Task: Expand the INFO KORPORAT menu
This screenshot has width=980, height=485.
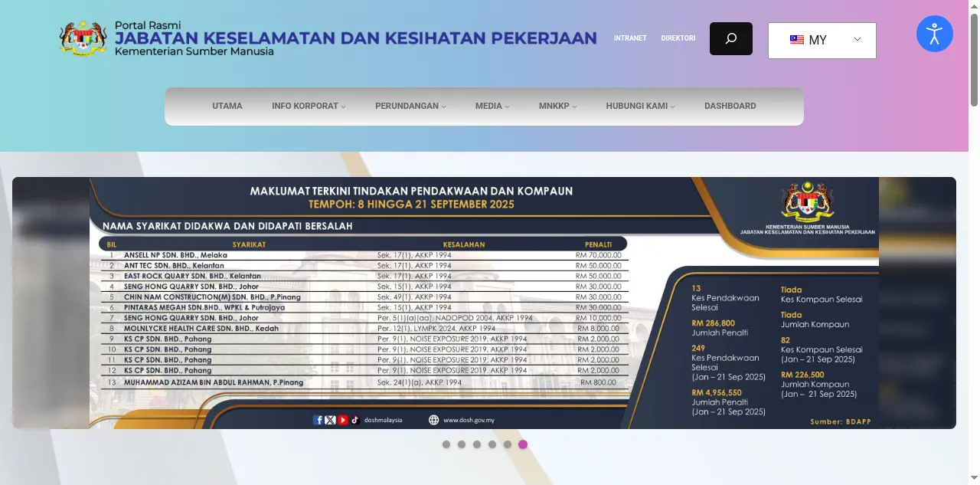Action: point(309,107)
